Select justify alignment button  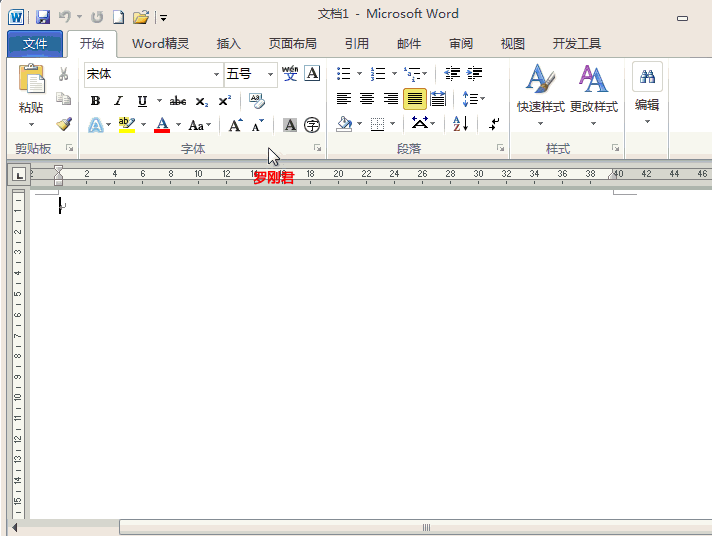tap(415, 99)
